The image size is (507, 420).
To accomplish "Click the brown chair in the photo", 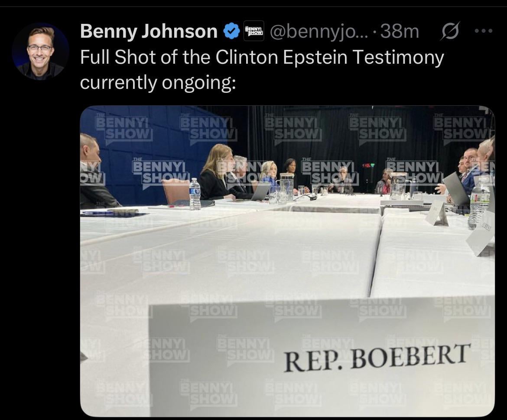I will 176,192.
